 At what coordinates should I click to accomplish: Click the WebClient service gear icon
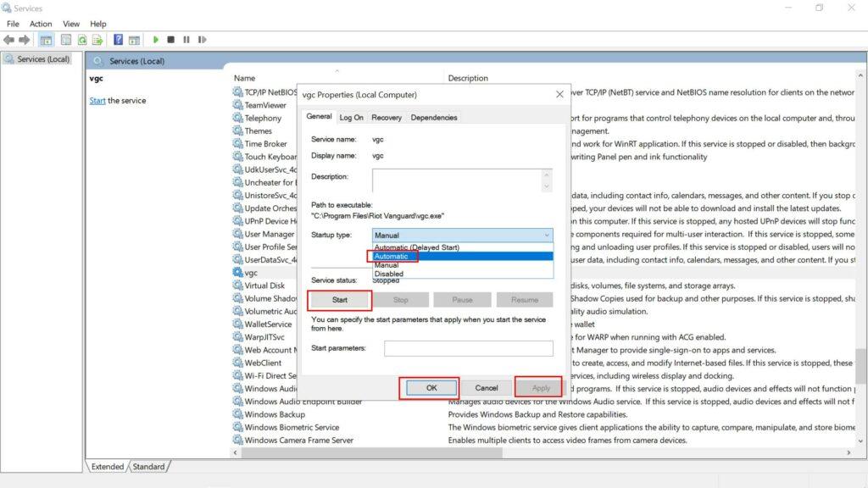(238, 363)
